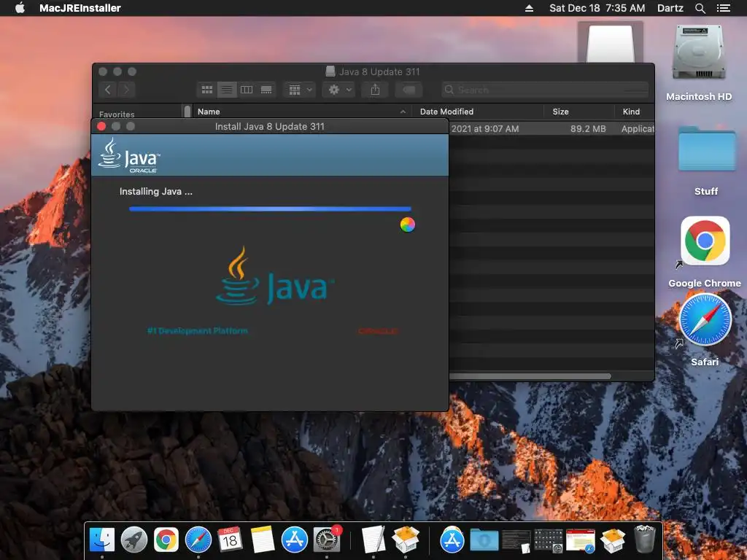Image resolution: width=747 pixels, height=560 pixels.
Task: Open Finder group-by arrangement dropdown
Action: [300, 90]
